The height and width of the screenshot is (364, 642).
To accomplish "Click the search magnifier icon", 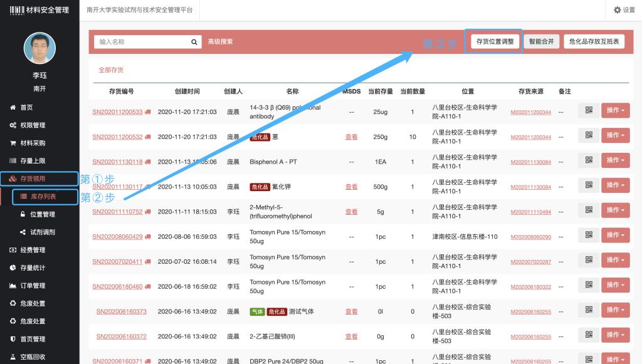I will tap(194, 42).
